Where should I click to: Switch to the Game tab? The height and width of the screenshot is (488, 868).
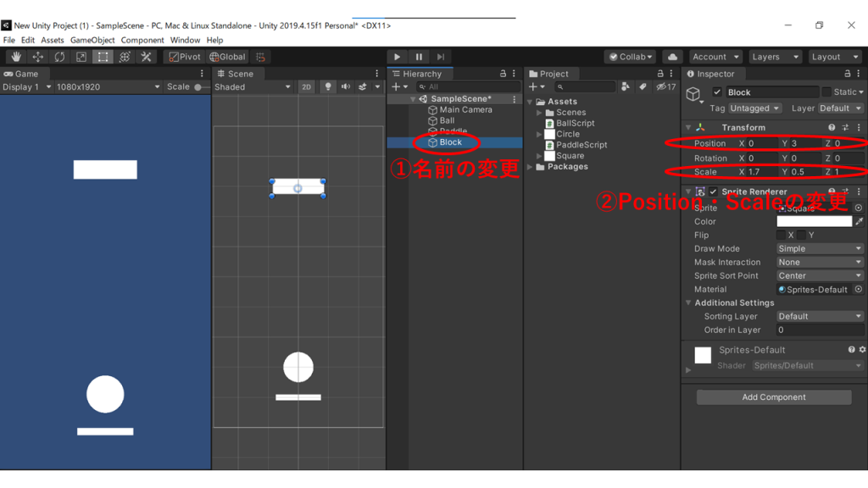[x=24, y=73]
